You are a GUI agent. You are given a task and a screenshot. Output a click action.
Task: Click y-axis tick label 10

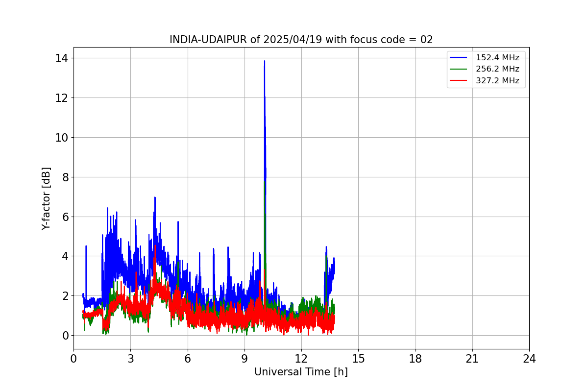pyautogui.click(x=62, y=137)
